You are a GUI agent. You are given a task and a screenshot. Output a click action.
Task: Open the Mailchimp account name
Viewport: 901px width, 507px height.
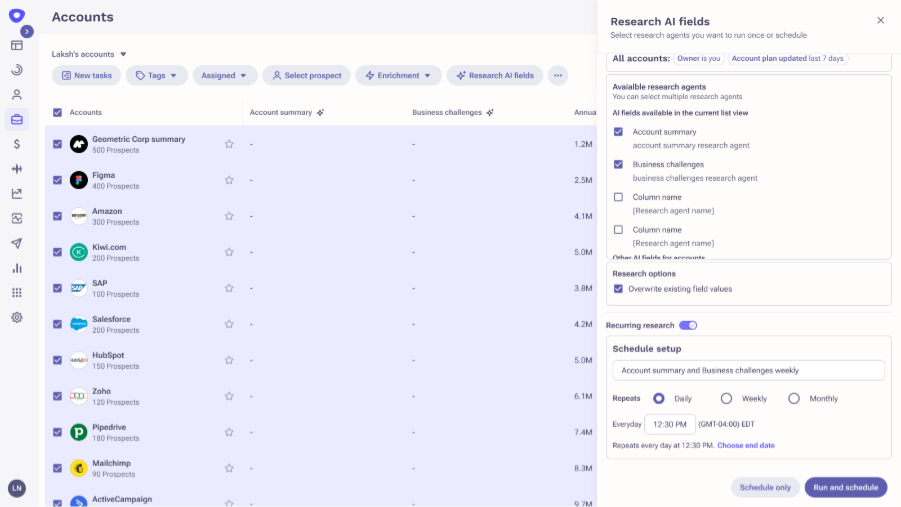click(111, 463)
